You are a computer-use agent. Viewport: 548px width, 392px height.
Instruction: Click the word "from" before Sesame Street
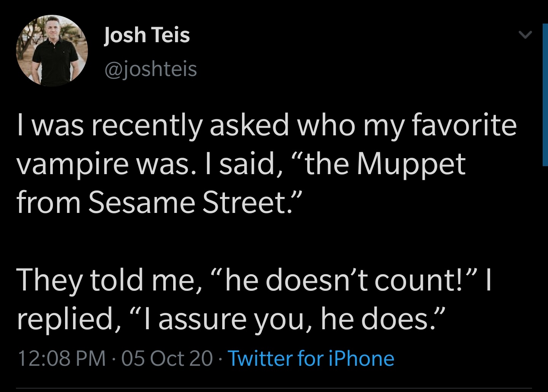[x=48, y=202]
